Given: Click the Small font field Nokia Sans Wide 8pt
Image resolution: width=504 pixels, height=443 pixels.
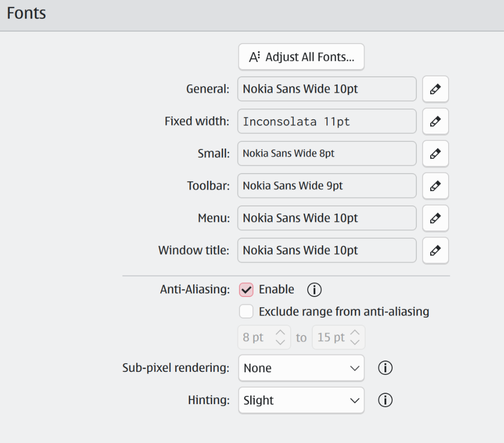Looking at the screenshot, I should (327, 154).
